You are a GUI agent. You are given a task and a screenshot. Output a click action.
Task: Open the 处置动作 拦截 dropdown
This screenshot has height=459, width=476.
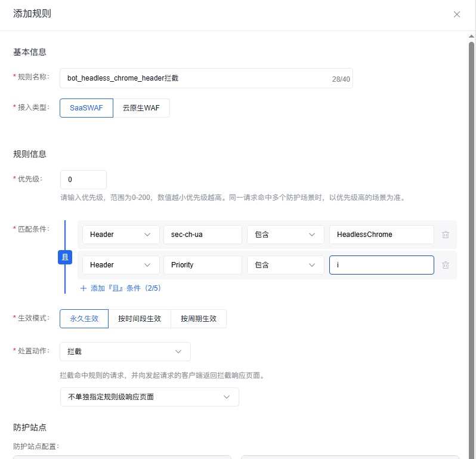tap(125, 352)
